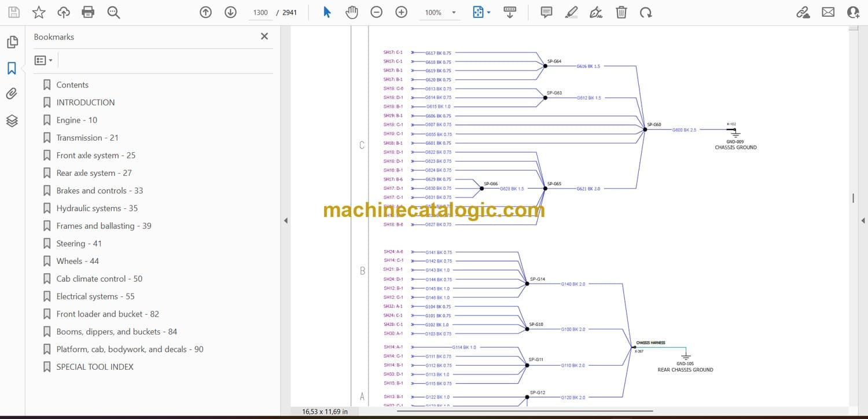The width and height of the screenshot is (868, 419).
Task: Open the fit page options dropdown
Action: (489, 13)
